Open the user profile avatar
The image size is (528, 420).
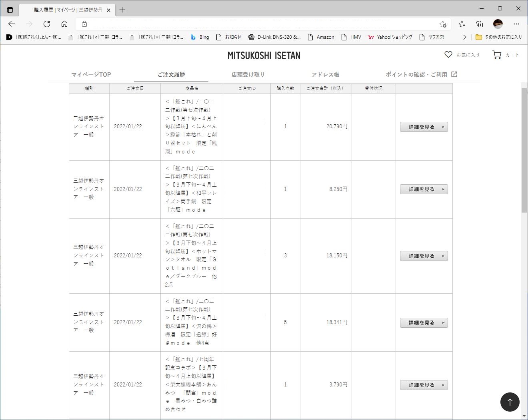[498, 24]
